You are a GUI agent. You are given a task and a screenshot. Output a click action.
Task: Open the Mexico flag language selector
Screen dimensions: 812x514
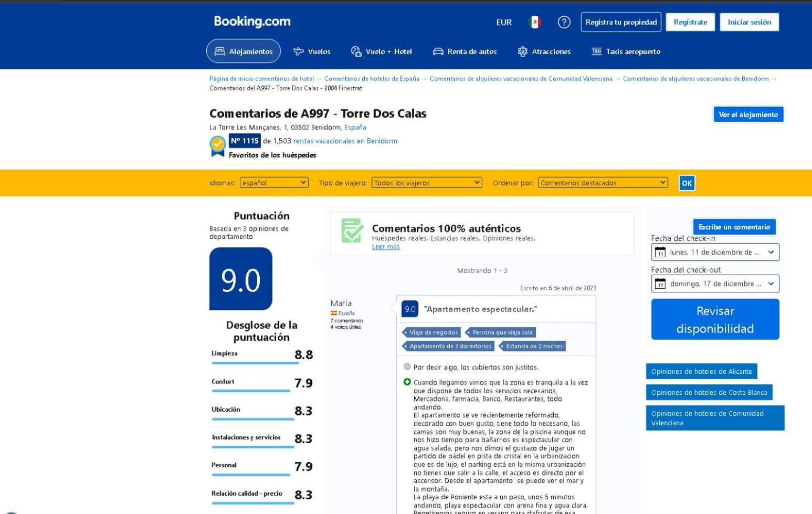[534, 22]
